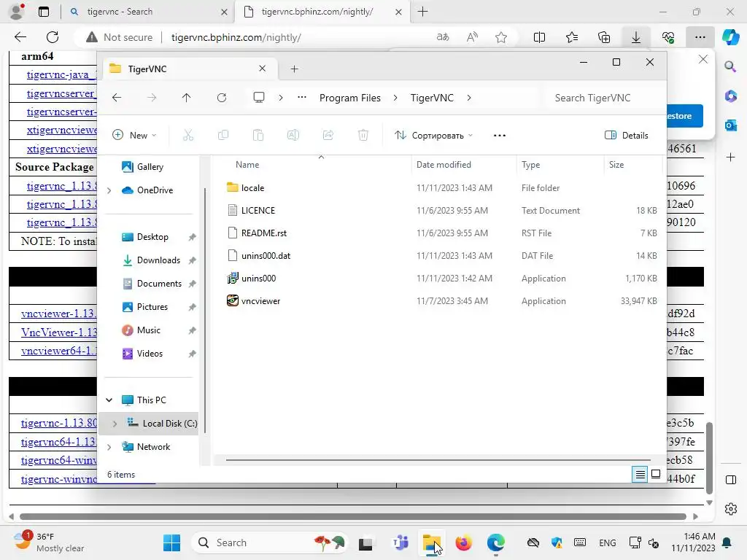The width and height of the screenshot is (747, 560).
Task: Click Browser essentials heart icon
Action: (x=668, y=37)
